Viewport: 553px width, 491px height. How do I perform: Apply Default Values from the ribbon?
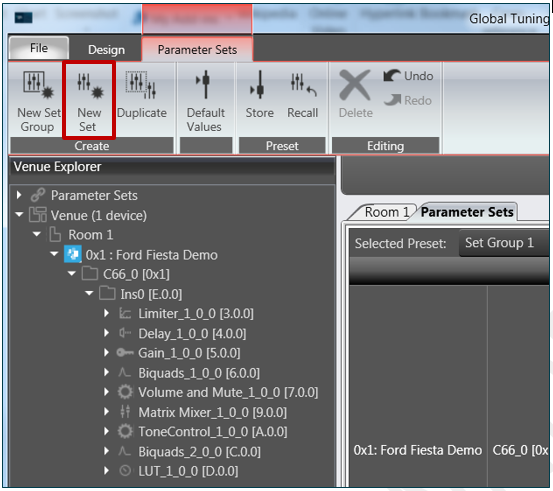point(205,101)
